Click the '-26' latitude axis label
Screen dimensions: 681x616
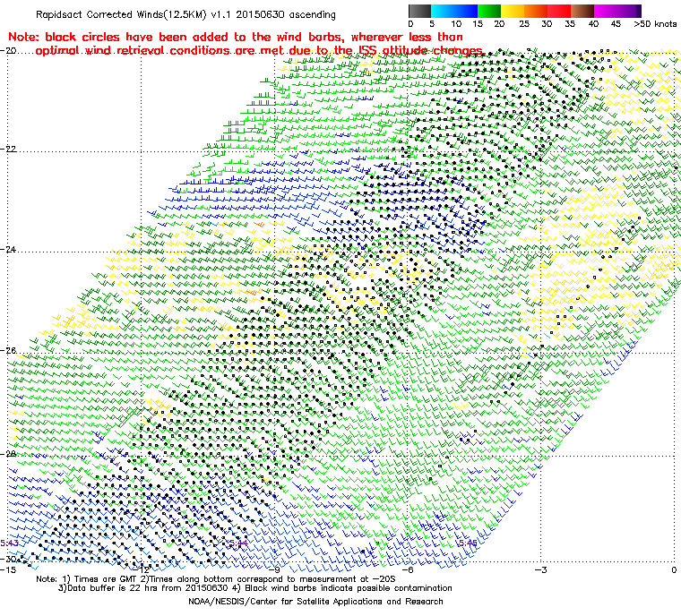(8, 350)
